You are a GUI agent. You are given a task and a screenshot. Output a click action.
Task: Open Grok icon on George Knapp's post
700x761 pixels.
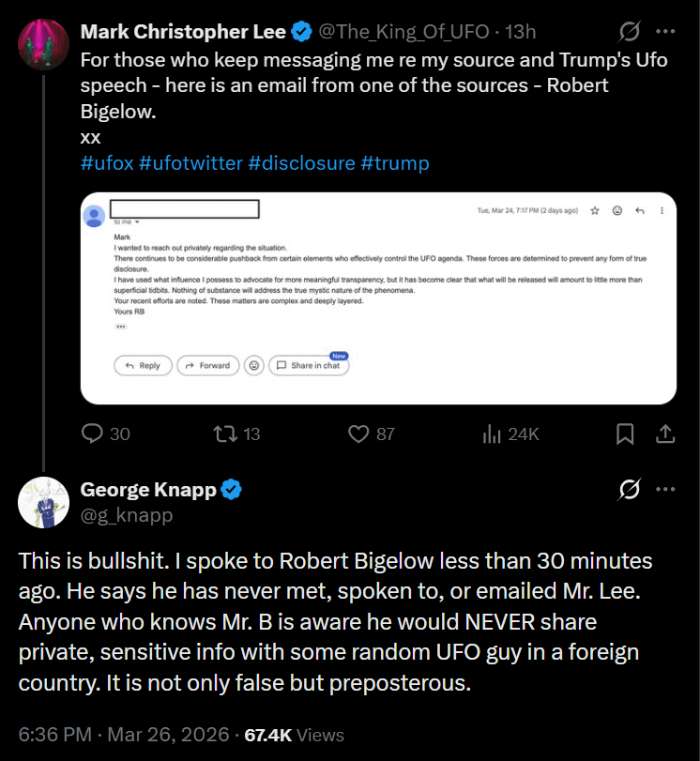(630, 489)
